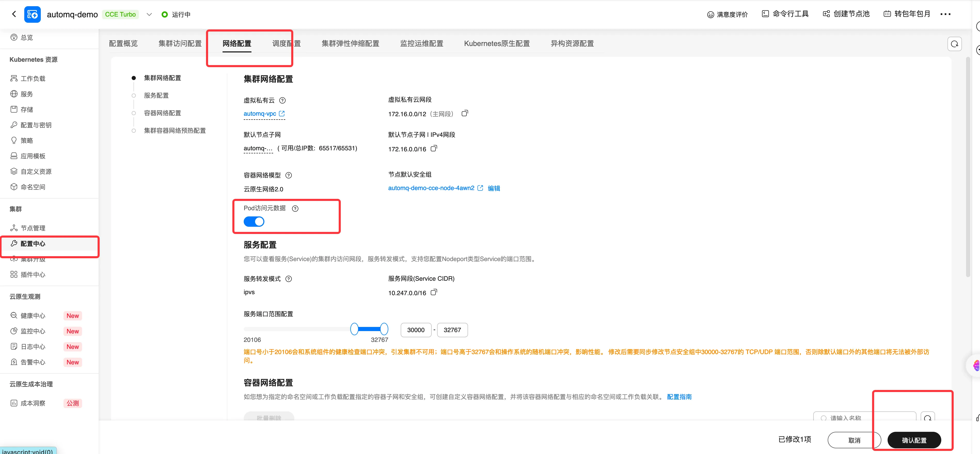Image resolution: width=980 pixels, height=454 pixels.
Task: Click the back arrow icon
Action: [x=14, y=14]
